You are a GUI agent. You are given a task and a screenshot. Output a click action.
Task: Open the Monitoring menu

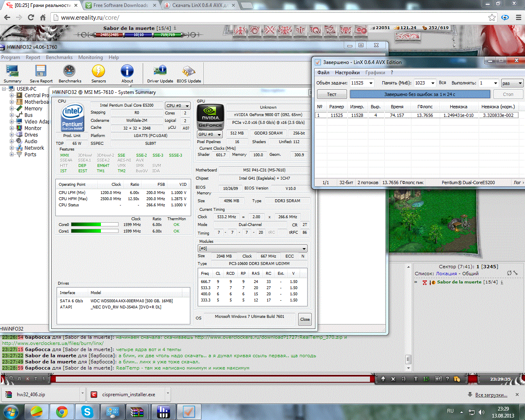[x=91, y=57]
